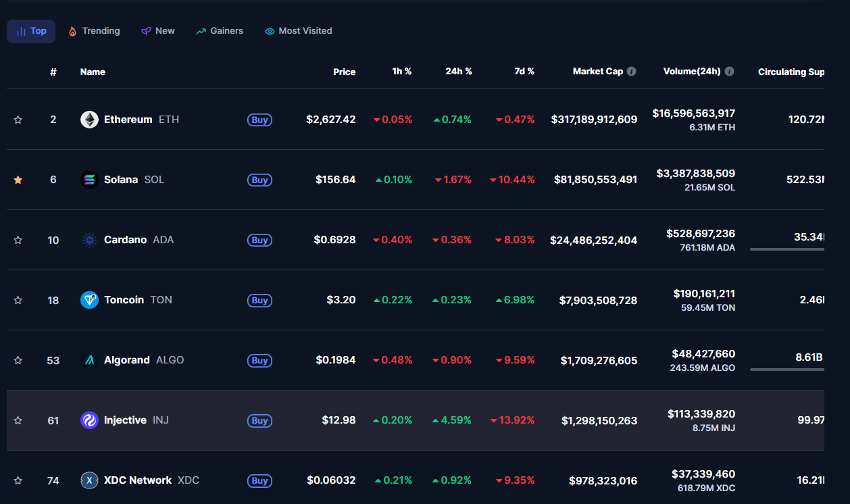
Task: Add Ethereum to watchlist with star
Action: pyautogui.click(x=18, y=120)
